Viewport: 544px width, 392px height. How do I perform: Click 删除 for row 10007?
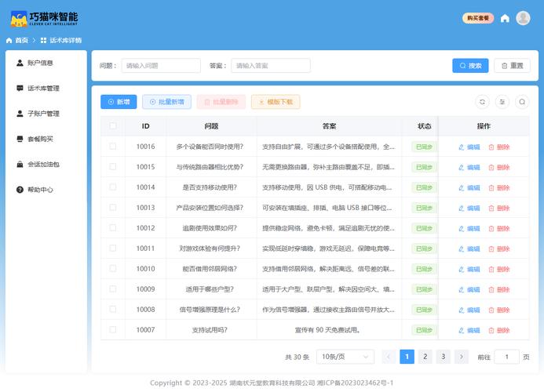pos(499,330)
